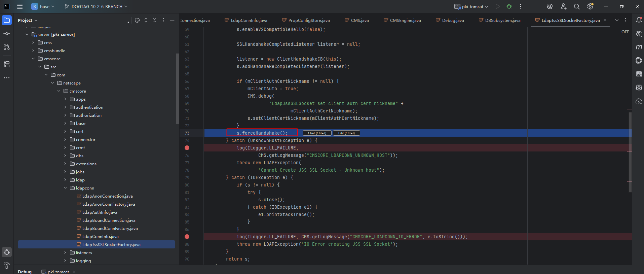Toggle breakpoint on the log LL_FAILURE line
644x274 pixels.
[187, 148]
